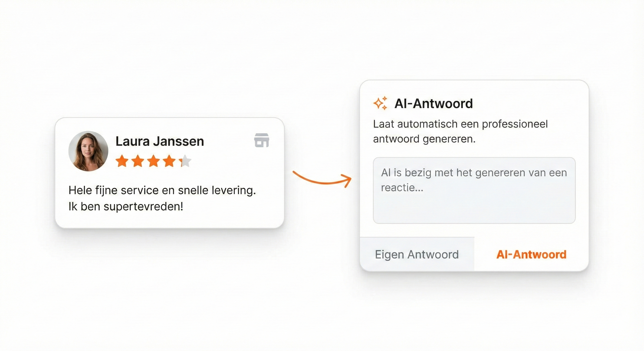Click the review line "Ik ben supertevreden!"
644x351 pixels.
(x=126, y=207)
